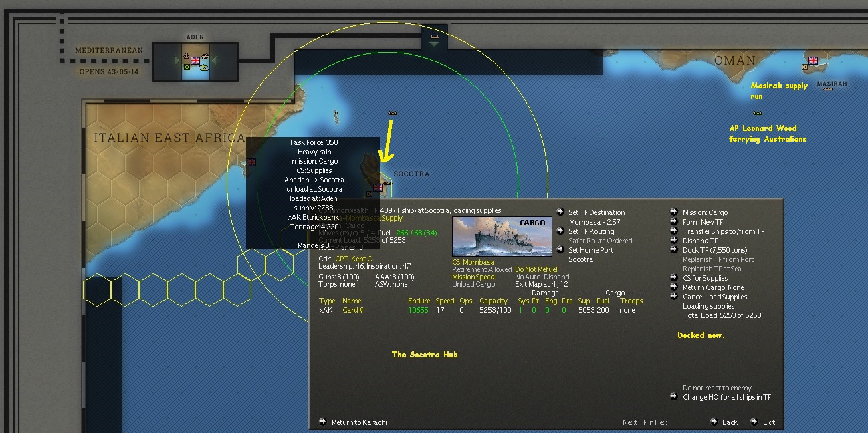Click the arrow icon beside Disband TF

(x=674, y=240)
